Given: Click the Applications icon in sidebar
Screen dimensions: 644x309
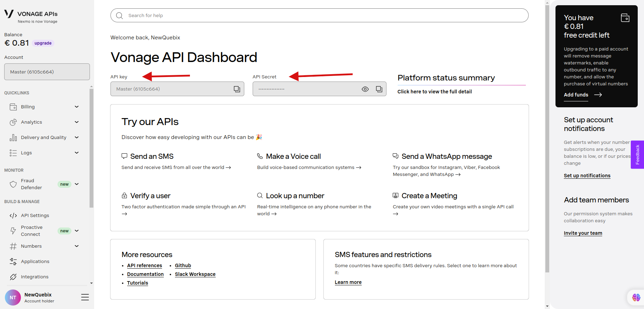Looking at the screenshot, I should [13, 262].
